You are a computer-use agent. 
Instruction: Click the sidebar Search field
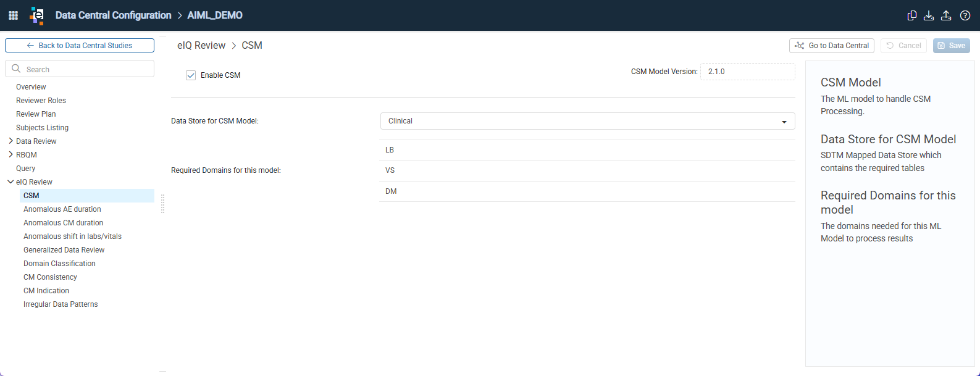pyautogui.click(x=80, y=69)
